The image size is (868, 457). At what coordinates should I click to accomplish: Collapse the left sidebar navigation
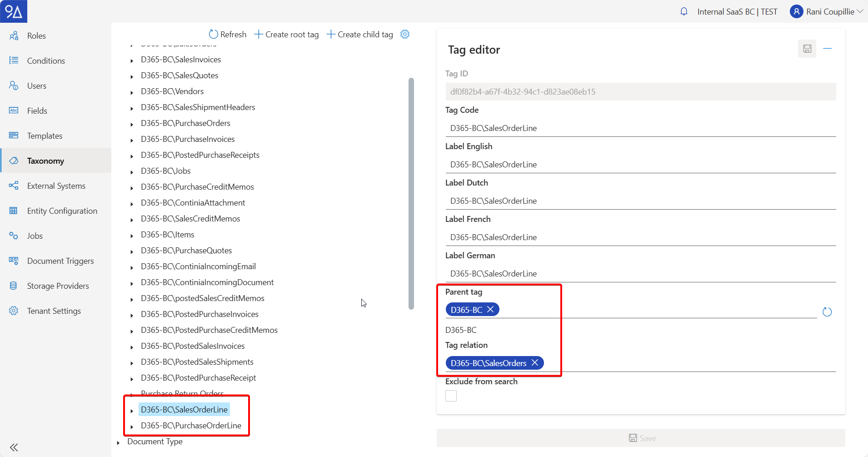[x=14, y=447]
